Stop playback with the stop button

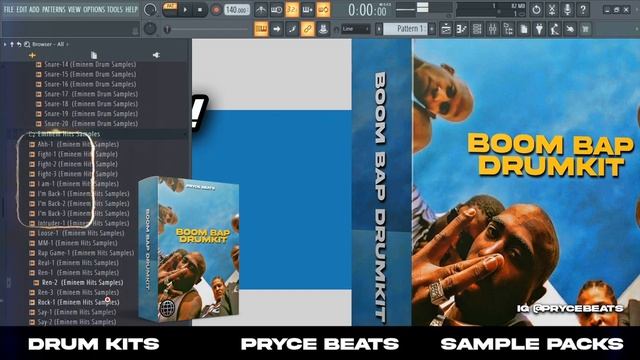(x=200, y=10)
